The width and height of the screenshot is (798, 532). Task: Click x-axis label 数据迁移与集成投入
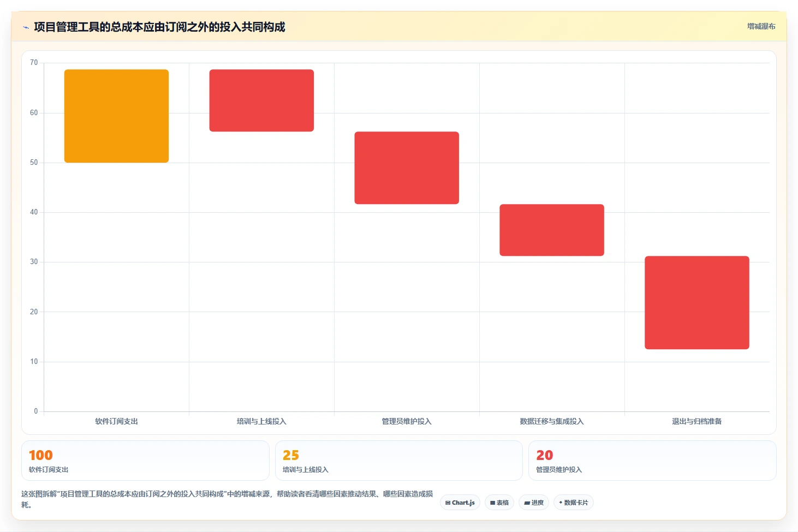(552, 421)
